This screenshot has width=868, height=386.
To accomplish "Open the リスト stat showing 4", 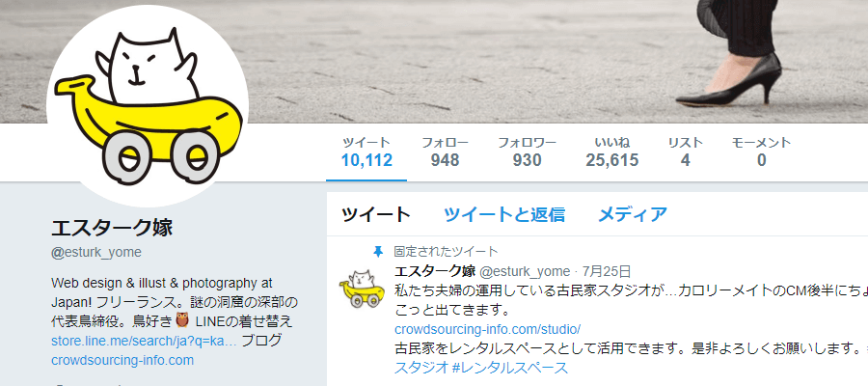I will click(x=686, y=152).
